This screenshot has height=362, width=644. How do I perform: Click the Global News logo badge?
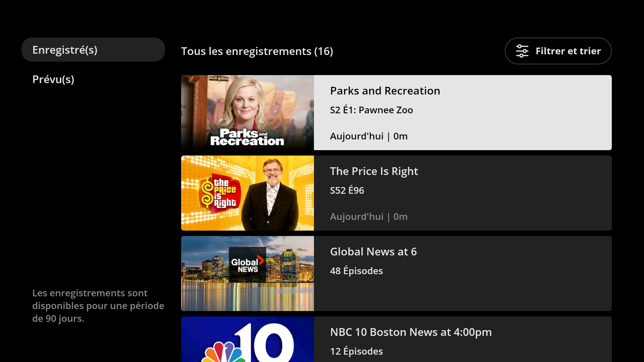pos(247,265)
